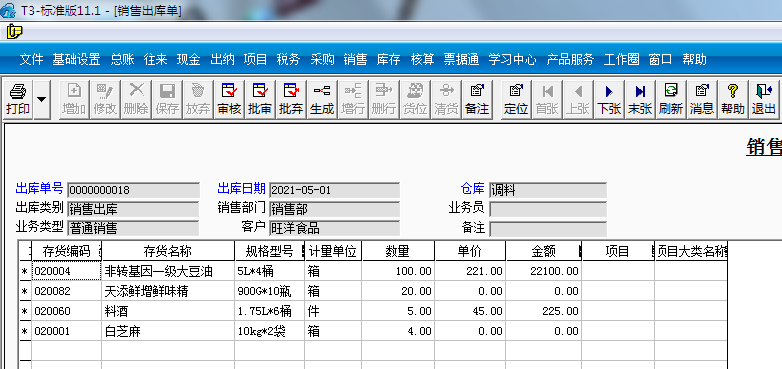Open the print dropdown arrow
Image resolution: width=782 pixels, height=369 pixels.
pos(41,99)
